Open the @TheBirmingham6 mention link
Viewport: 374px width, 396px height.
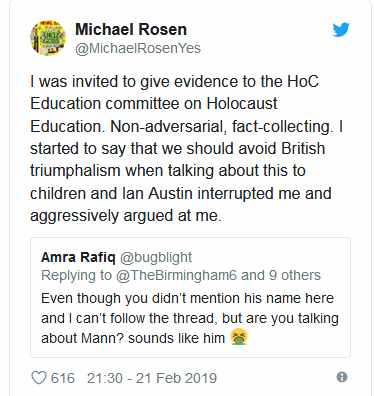pos(177,275)
